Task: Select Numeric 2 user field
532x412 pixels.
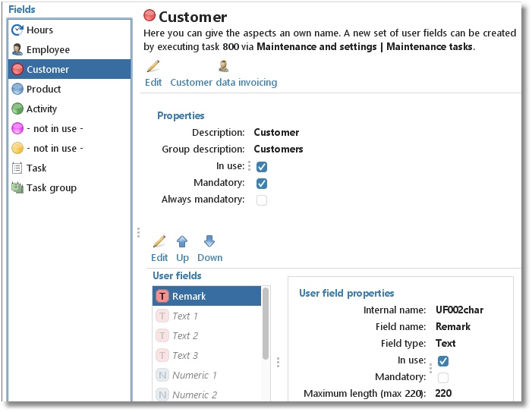Action: [206, 395]
